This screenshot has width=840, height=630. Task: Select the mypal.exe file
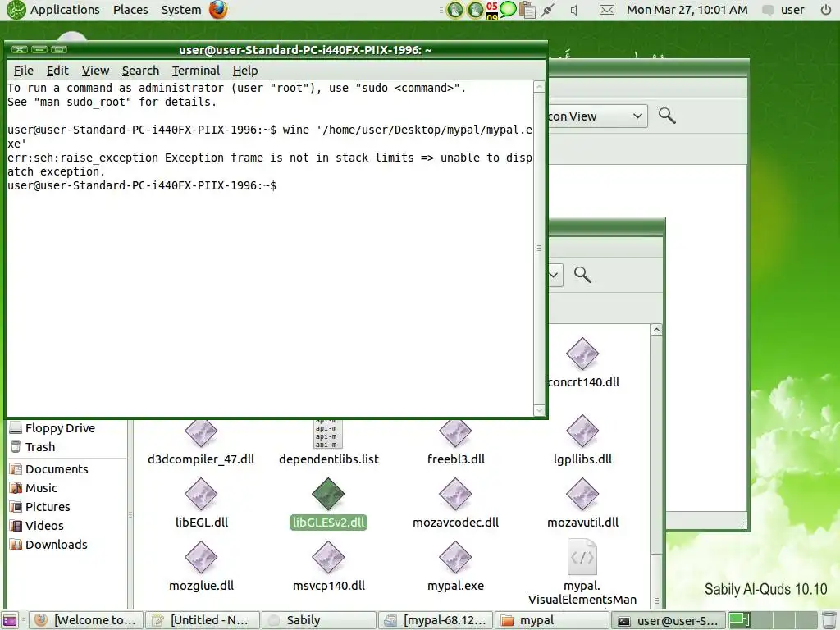tap(456, 567)
